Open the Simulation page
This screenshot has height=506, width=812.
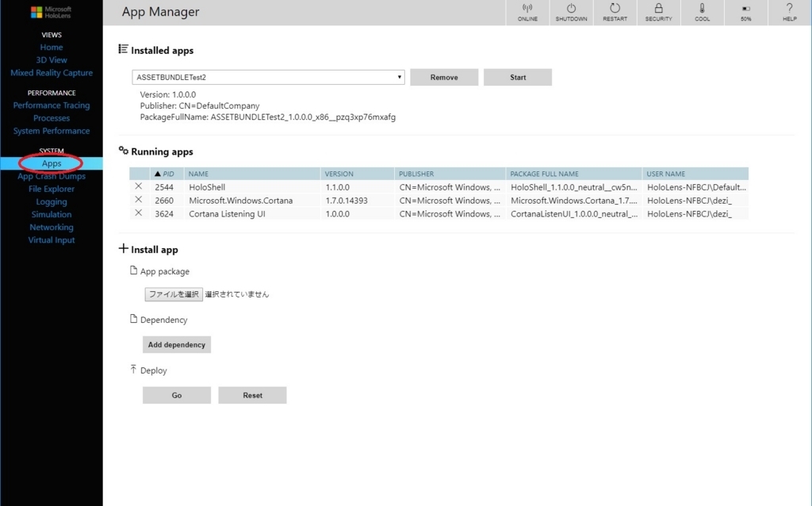(52, 214)
